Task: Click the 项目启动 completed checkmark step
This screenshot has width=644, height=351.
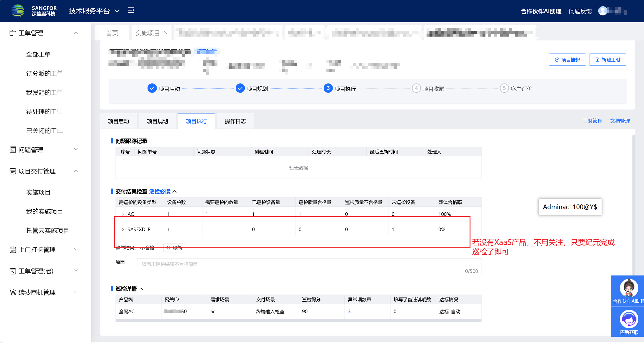Action: (152, 88)
